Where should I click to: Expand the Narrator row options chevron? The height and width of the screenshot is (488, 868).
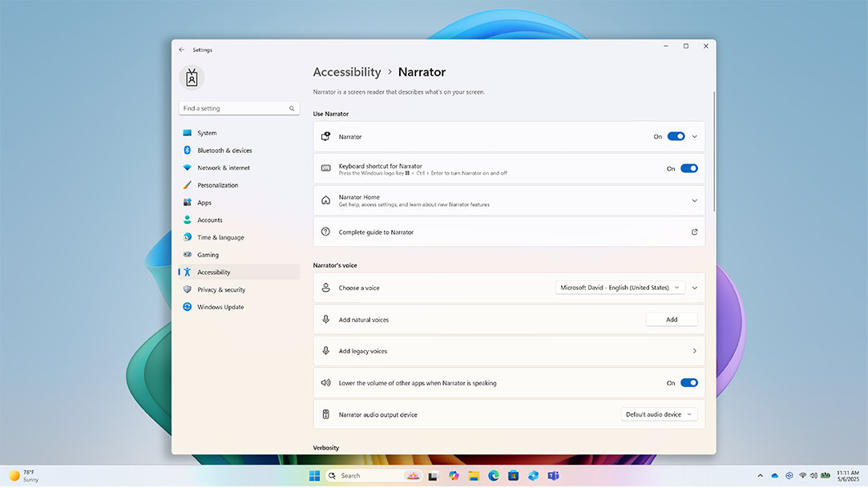695,137
